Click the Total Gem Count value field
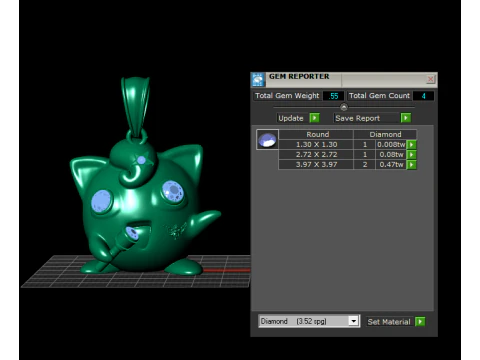The width and height of the screenshot is (480, 360). [423, 96]
